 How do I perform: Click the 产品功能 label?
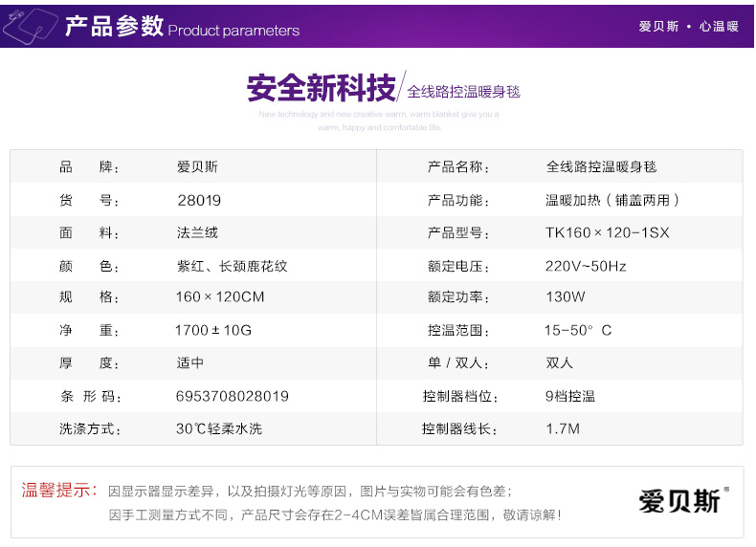click(x=458, y=200)
